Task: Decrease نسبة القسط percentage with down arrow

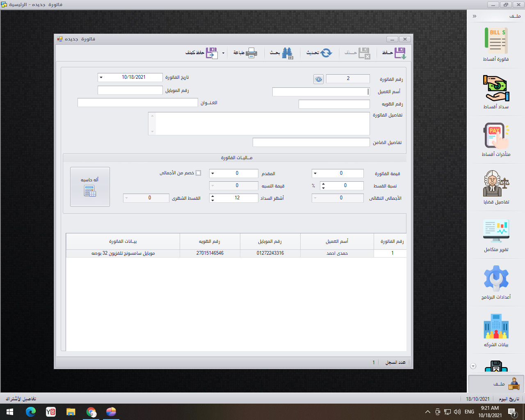Action: pos(323,188)
